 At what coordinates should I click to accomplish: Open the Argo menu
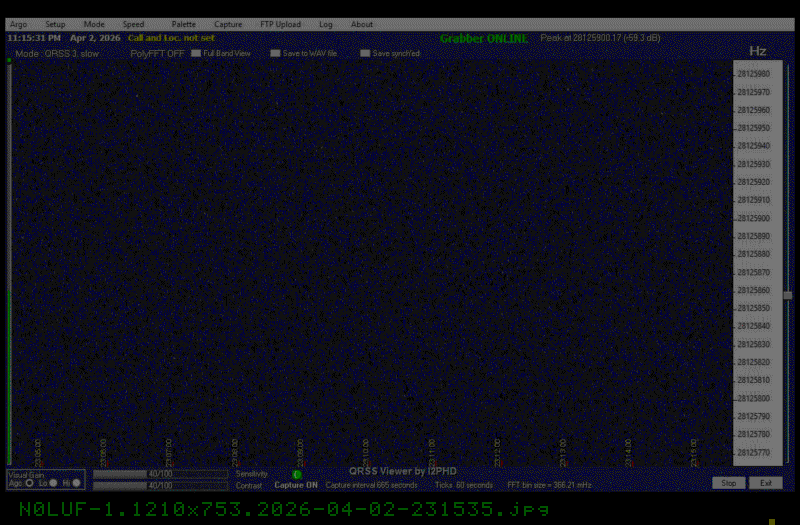18,24
